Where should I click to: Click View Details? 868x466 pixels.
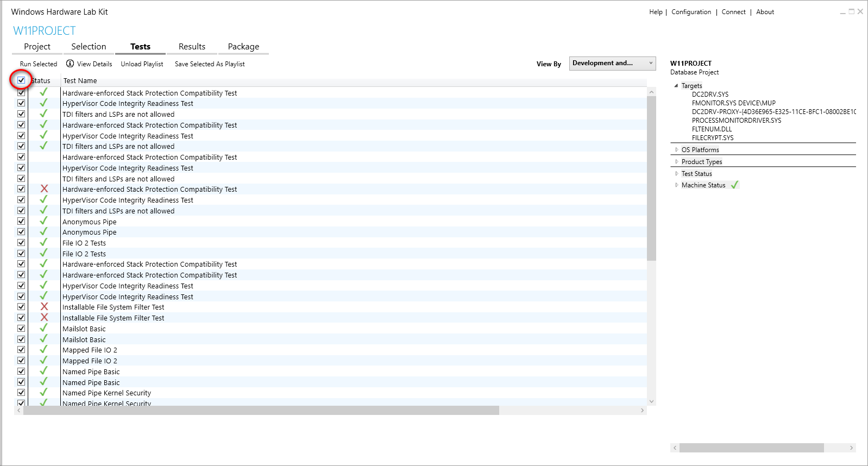[x=95, y=64]
